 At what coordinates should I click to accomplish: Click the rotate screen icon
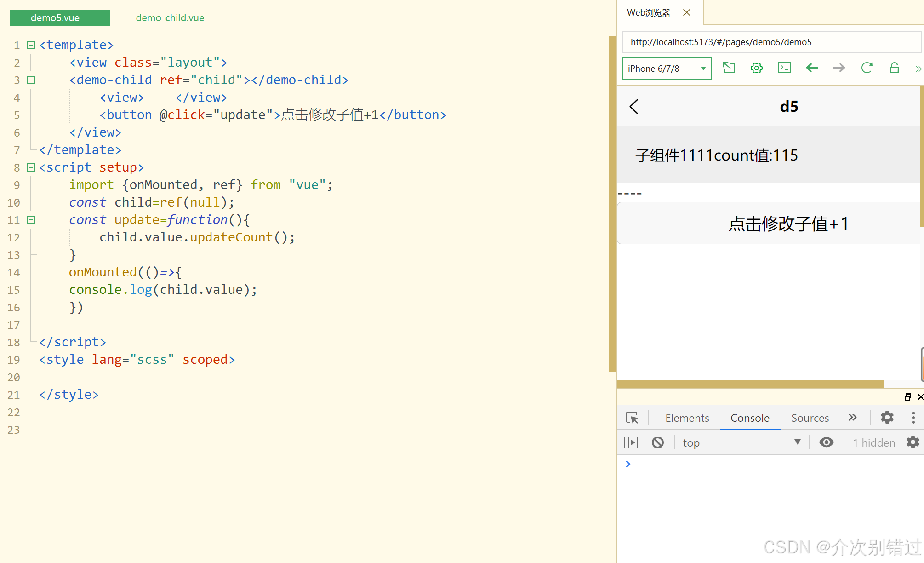[x=729, y=68]
